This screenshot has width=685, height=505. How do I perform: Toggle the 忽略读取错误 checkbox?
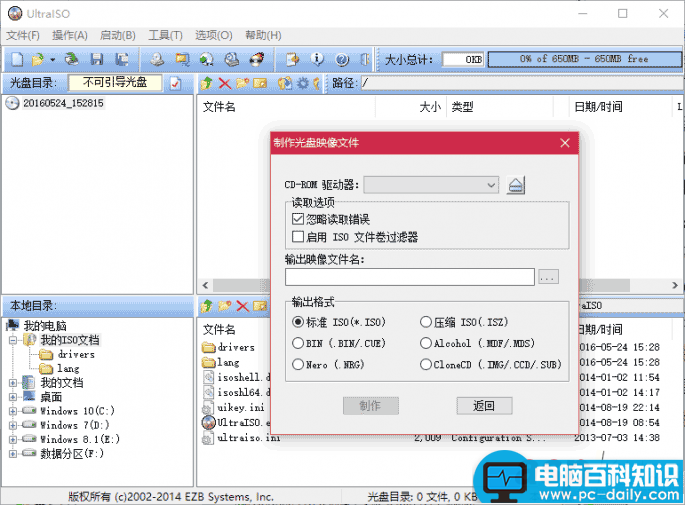click(298, 218)
